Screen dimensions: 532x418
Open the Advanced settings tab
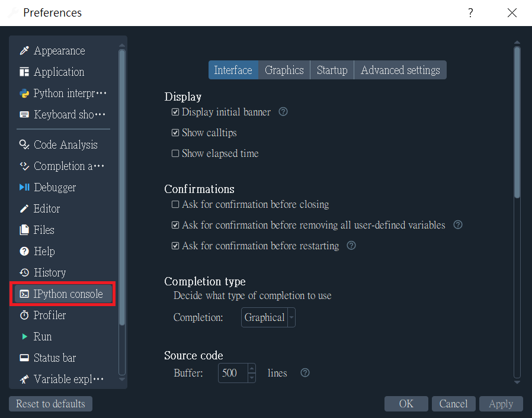tap(400, 70)
